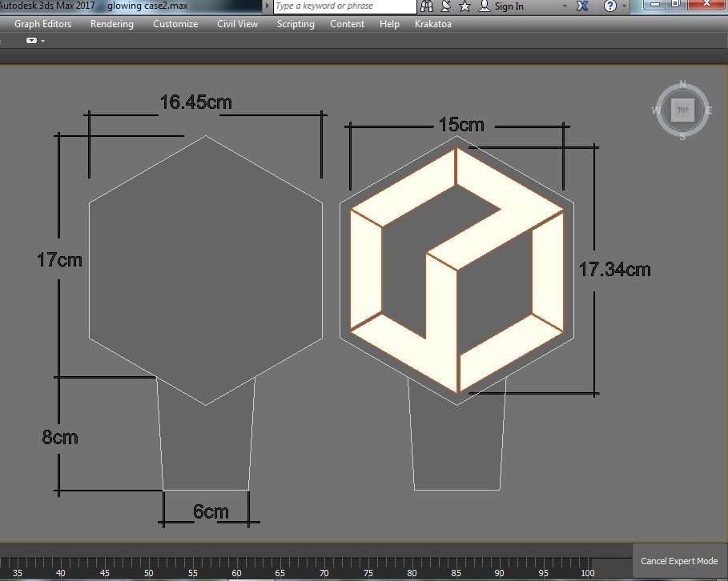Click the N compass direction on ViewCube
The image size is (728, 581).
pos(682,84)
